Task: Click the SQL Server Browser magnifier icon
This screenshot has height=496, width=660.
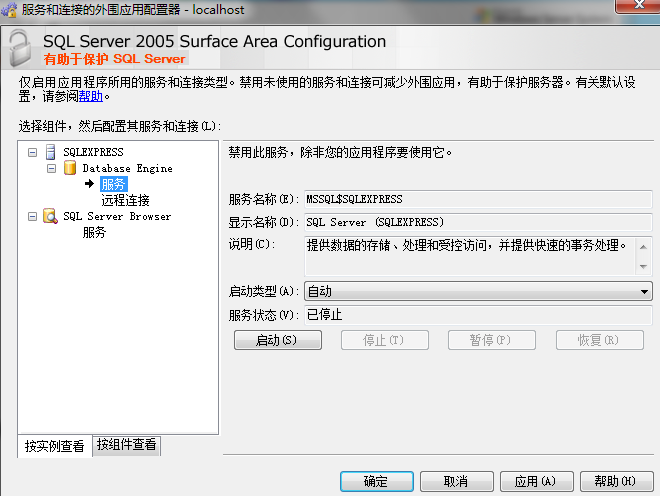Action: (x=51, y=216)
